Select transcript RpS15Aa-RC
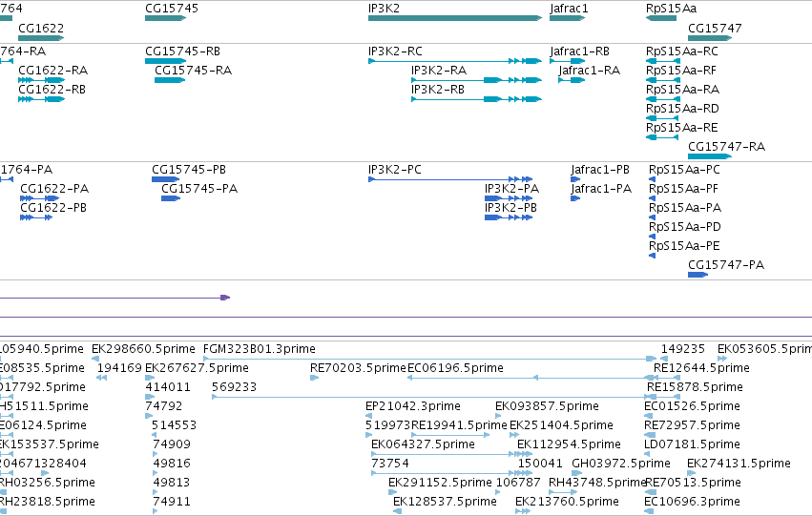Viewport: 812px width, 516px height. [x=682, y=52]
